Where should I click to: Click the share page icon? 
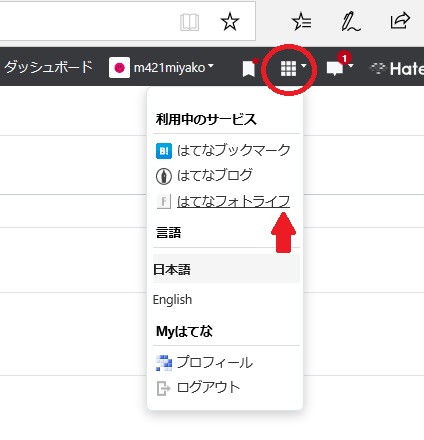(x=400, y=21)
